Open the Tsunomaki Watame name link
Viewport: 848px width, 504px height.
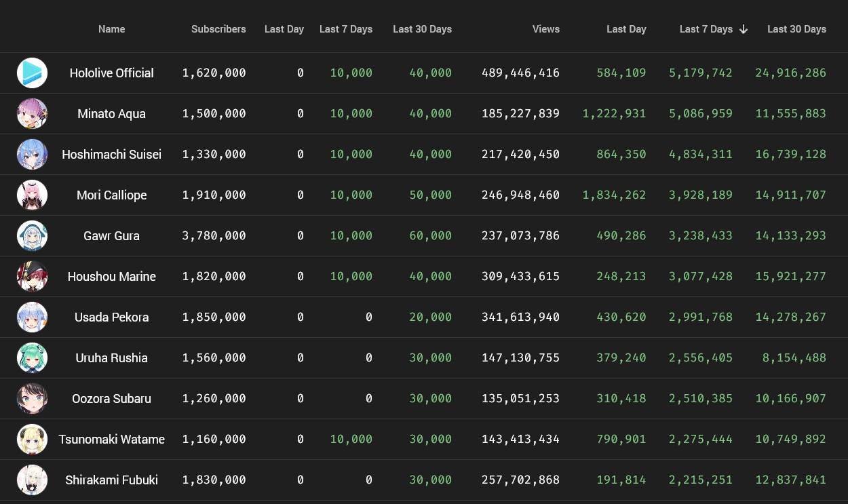tap(112, 439)
